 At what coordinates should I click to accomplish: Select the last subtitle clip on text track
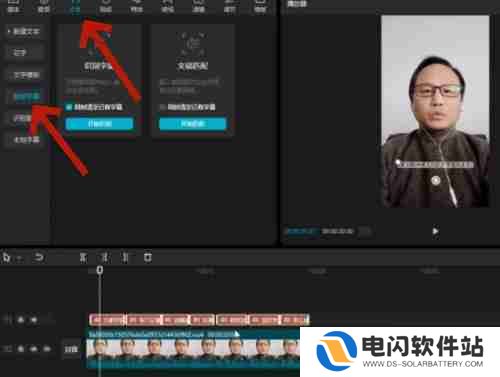point(295,320)
